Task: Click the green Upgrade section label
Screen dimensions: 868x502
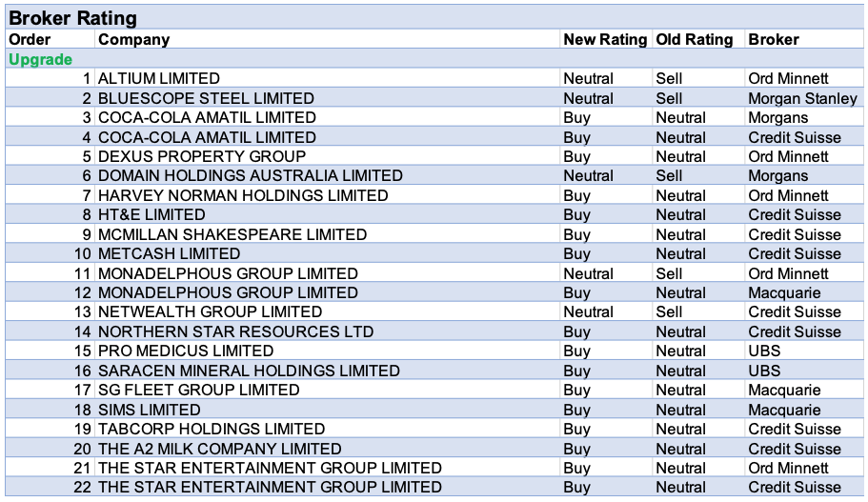Action: pos(40,59)
